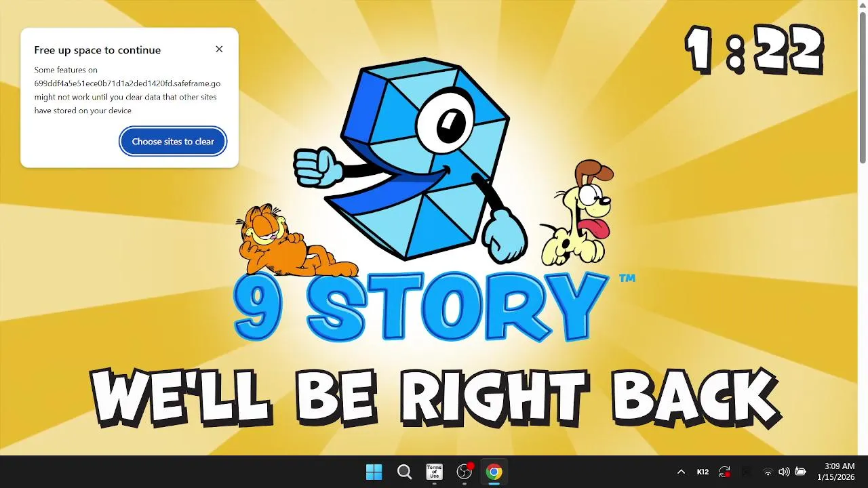Open the Windows Start menu

[x=374, y=472]
